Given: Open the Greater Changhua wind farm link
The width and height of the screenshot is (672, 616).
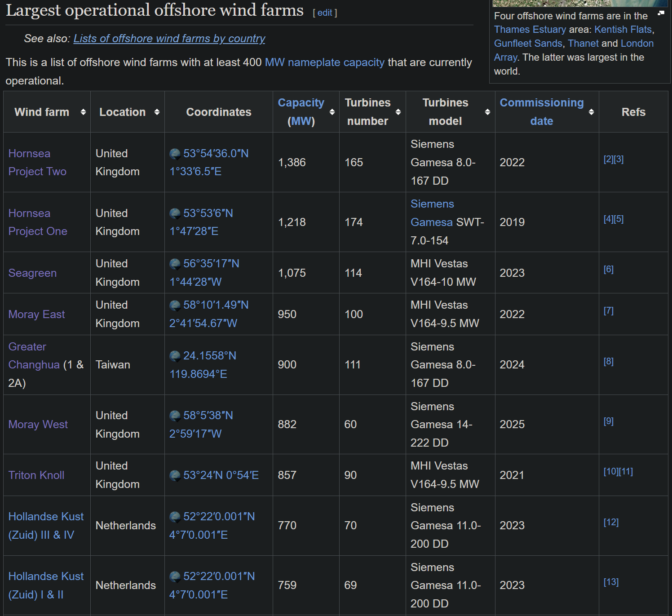Looking at the screenshot, I should 34,356.
